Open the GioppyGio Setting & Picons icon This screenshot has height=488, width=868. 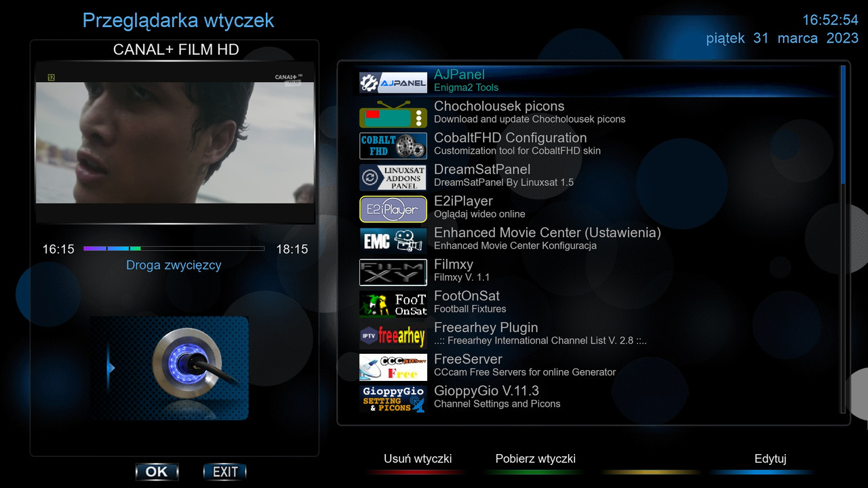(393, 399)
